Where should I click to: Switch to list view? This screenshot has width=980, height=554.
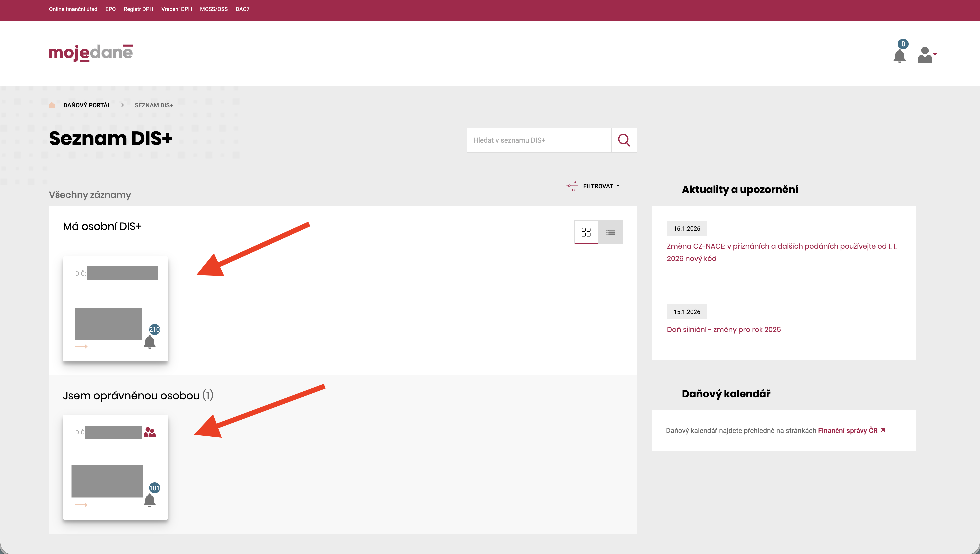611,232
